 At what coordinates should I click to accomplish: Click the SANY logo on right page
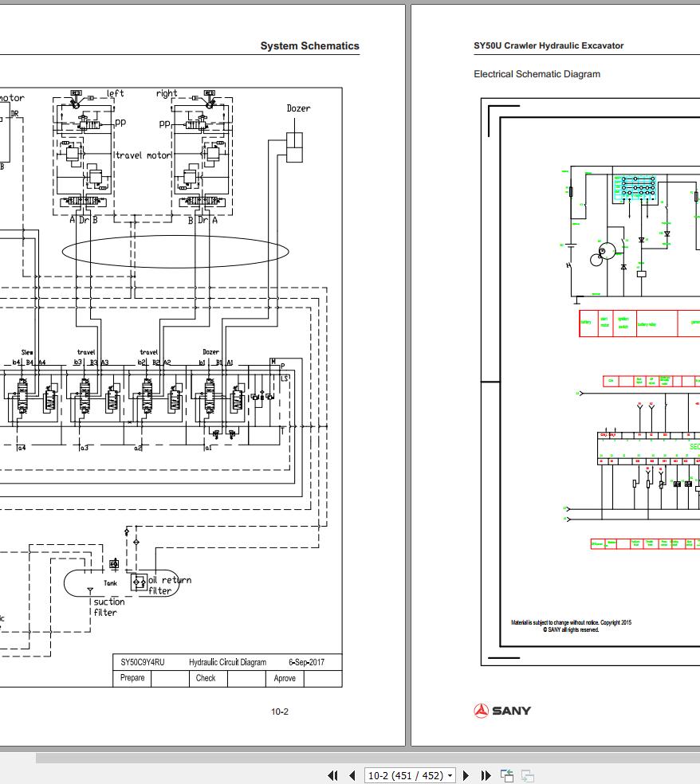tap(502, 711)
